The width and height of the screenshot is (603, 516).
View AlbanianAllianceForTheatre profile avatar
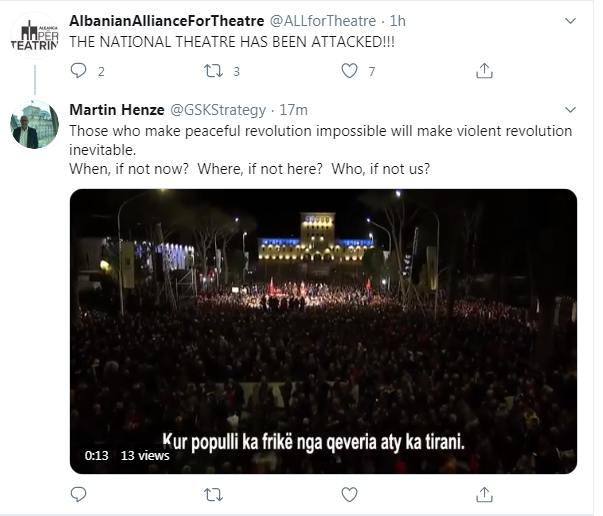click(34, 32)
